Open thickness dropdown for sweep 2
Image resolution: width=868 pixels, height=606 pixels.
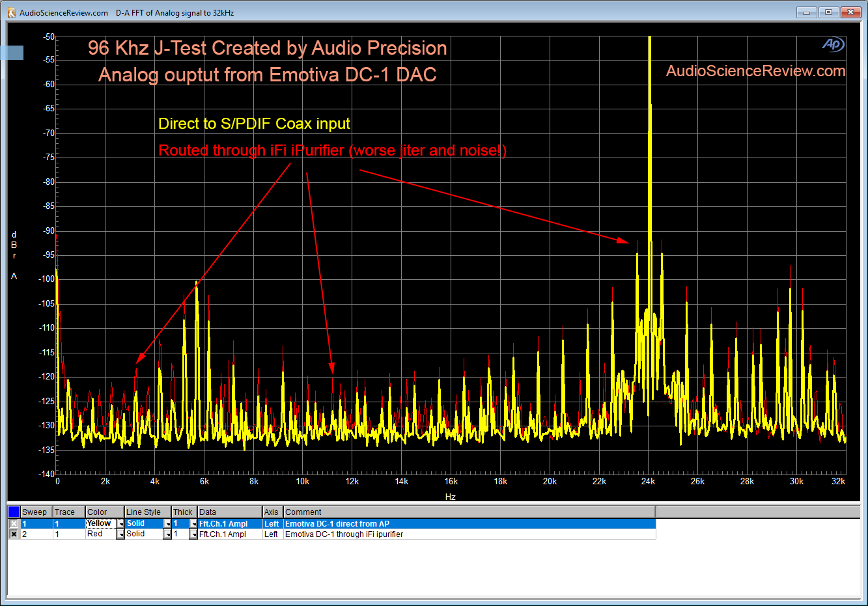pyautogui.click(x=193, y=534)
